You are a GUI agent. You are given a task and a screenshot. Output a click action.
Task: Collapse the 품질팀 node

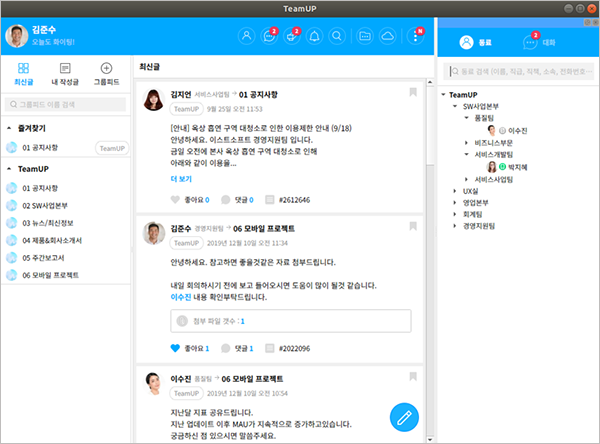[x=466, y=118]
